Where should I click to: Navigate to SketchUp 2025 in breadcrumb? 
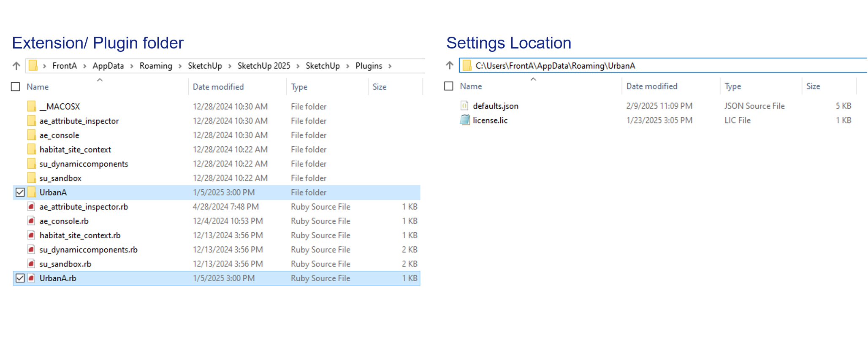pyautogui.click(x=264, y=66)
